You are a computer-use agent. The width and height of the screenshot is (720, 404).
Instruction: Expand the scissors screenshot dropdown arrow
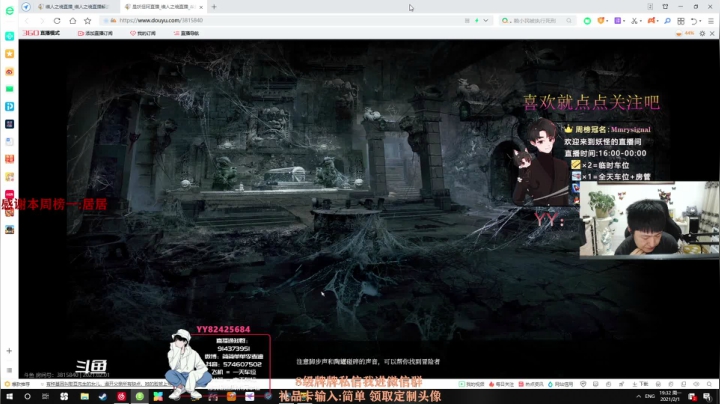click(641, 21)
